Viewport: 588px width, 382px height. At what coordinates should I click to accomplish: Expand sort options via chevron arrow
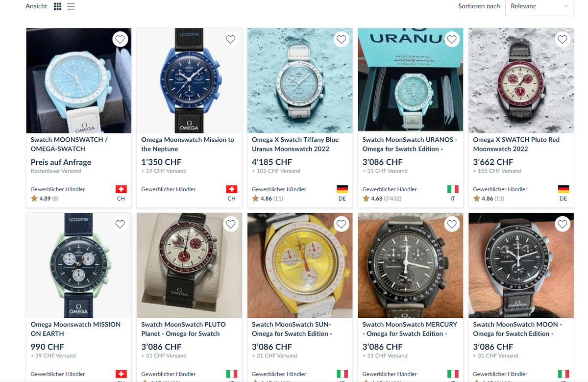(x=566, y=6)
